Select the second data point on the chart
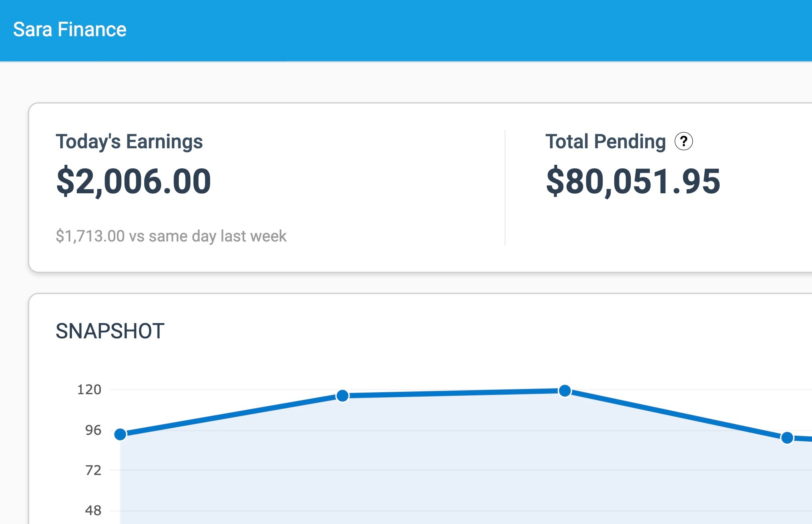This screenshot has height=524, width=812. [342, 396]
